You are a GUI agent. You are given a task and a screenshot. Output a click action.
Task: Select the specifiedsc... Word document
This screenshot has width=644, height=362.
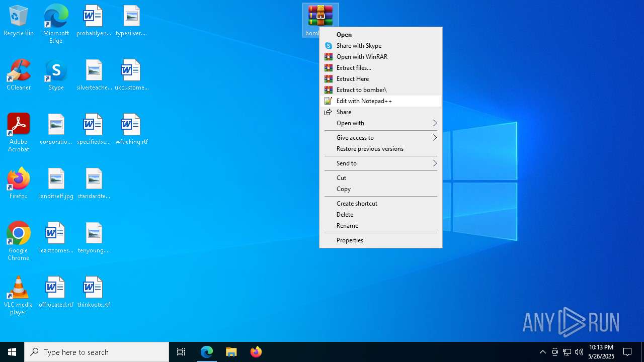tap(94, 130)
